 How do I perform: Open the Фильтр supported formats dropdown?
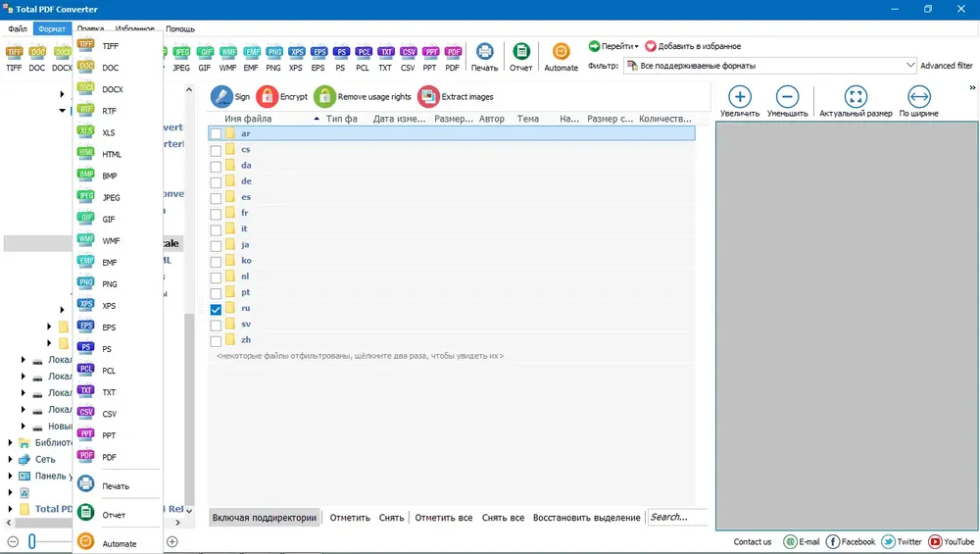770,65
